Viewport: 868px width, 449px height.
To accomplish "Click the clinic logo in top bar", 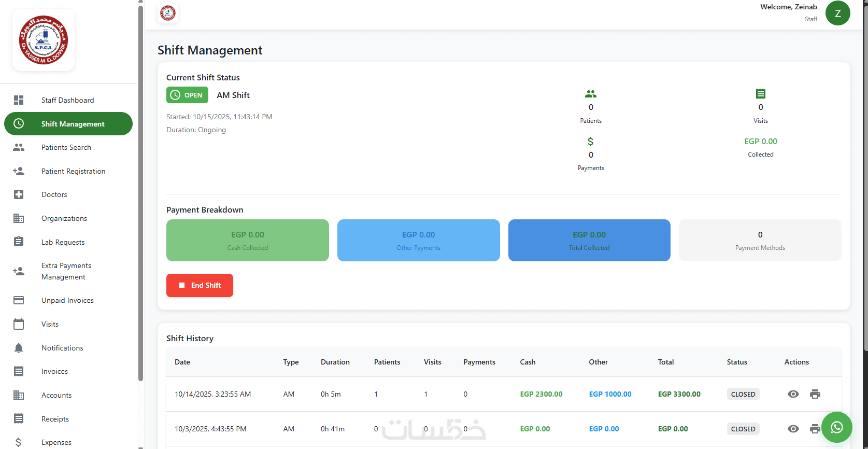I will 168,13.
